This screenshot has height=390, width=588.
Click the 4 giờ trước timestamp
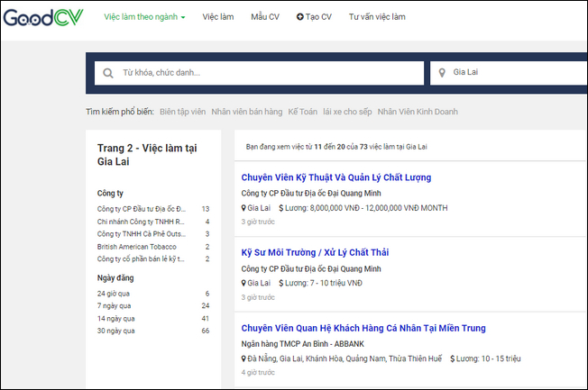point(258,372)
